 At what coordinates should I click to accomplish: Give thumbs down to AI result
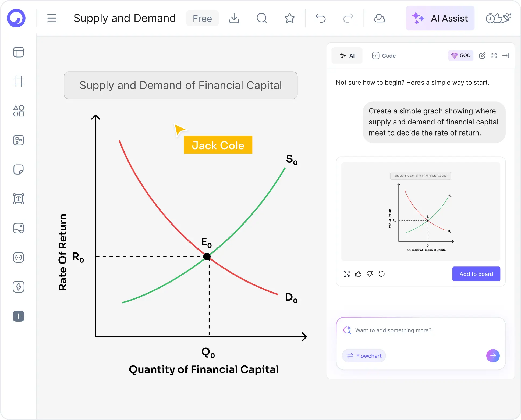[370, 274]
